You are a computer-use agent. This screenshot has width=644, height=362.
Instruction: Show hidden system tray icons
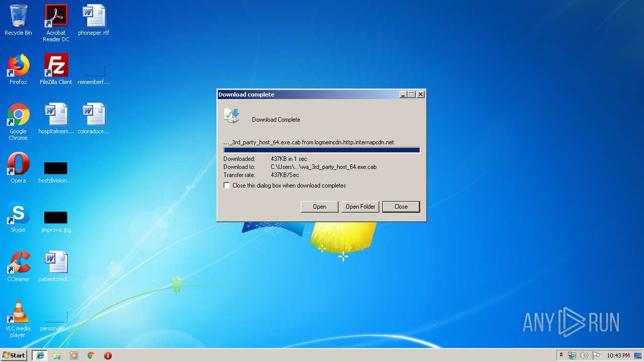coord(561,355)
